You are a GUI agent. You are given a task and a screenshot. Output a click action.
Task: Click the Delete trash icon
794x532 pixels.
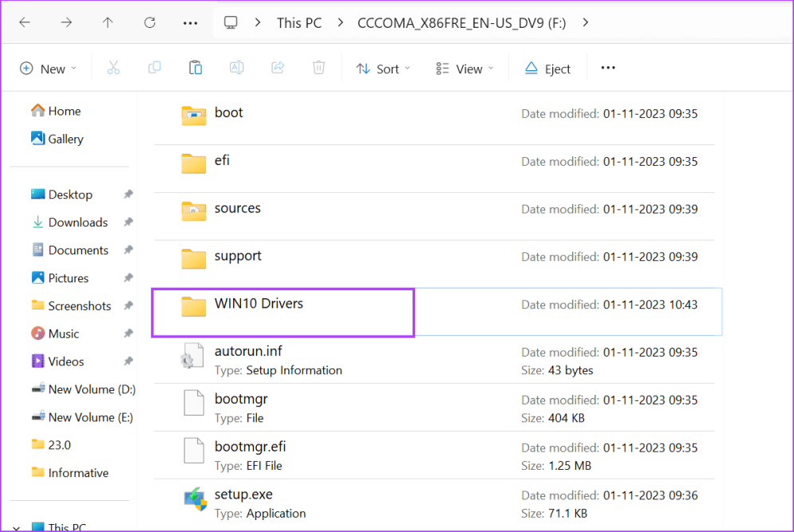click(x=318, y=69)
